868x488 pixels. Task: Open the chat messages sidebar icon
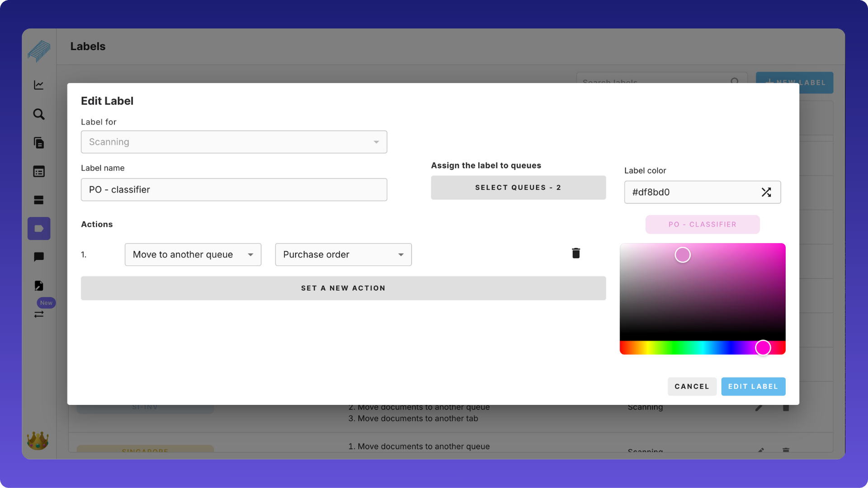[39, 257]
